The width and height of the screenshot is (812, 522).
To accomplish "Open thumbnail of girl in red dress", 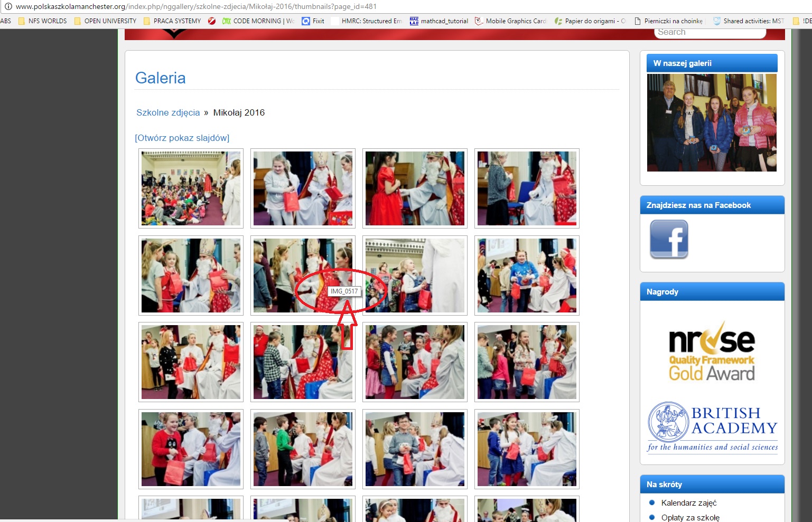I will (415, 188).
